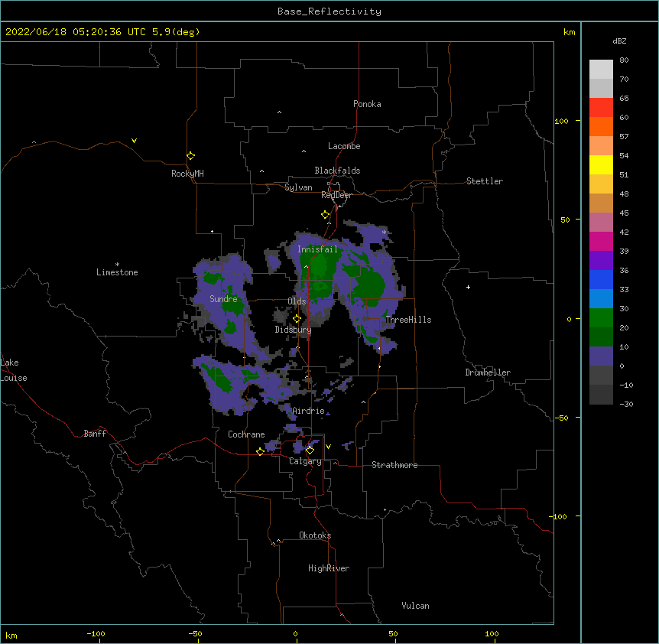
Task: Click the asterisk marker above Limestone
Action: [x=117, y=265]
